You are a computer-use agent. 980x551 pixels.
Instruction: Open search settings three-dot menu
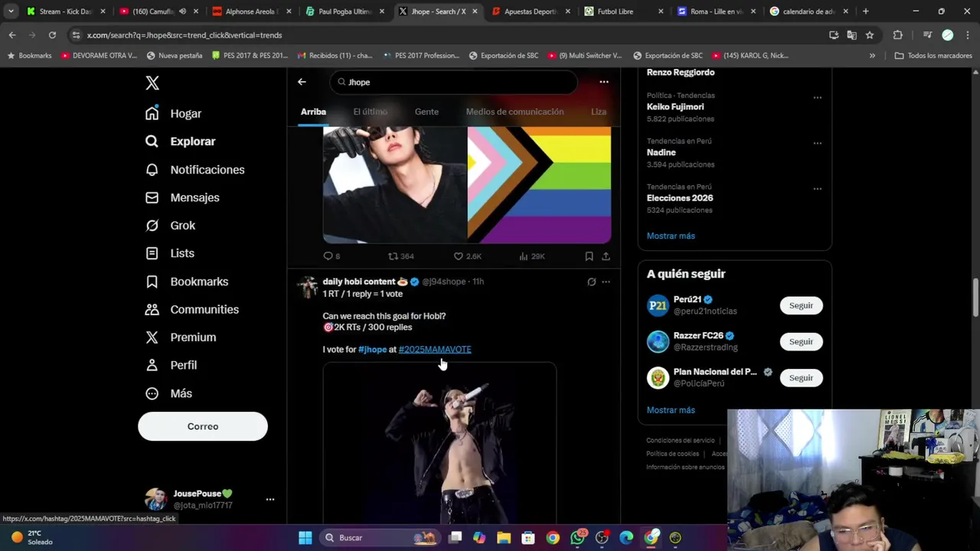click(x=604, y=82)
